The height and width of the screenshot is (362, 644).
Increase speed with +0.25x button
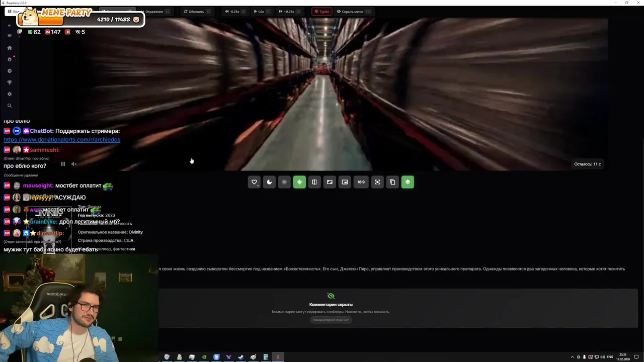click(x=289, y=12)
